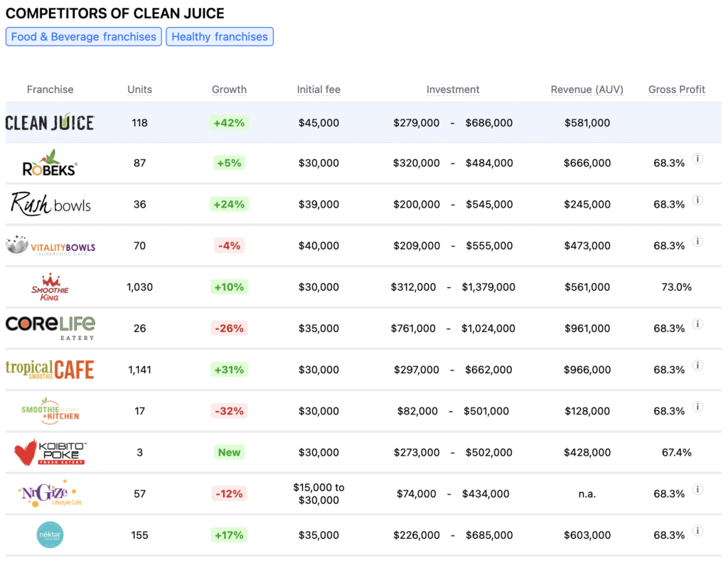Click the +24% growth badge
728x563 pixels.
(x=230, y=204)
